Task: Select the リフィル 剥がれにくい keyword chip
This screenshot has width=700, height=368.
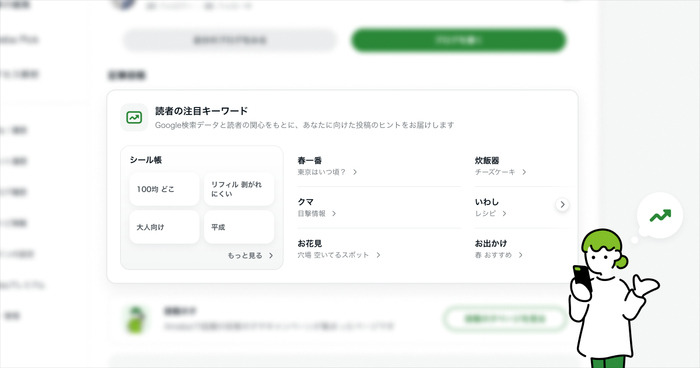Action: 239,189
